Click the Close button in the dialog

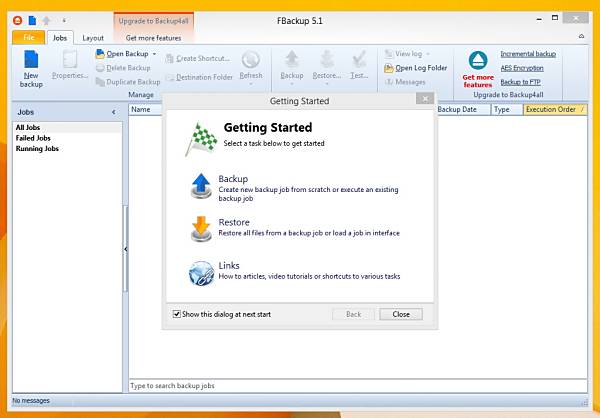(401, 314)
